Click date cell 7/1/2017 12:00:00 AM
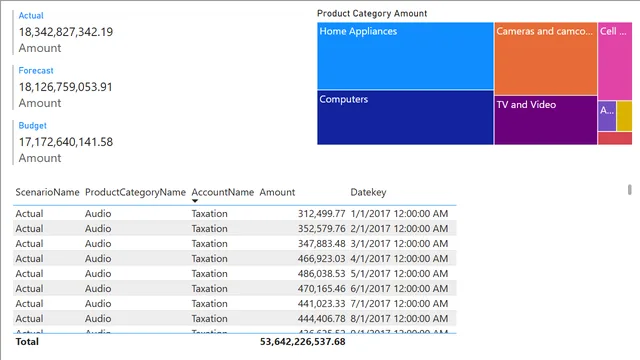640x360 pixels. [399, 304]
